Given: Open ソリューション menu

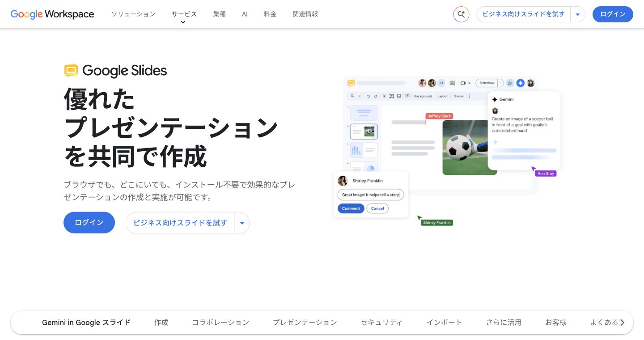Looking at the screenshot, I should coord(133,14).
